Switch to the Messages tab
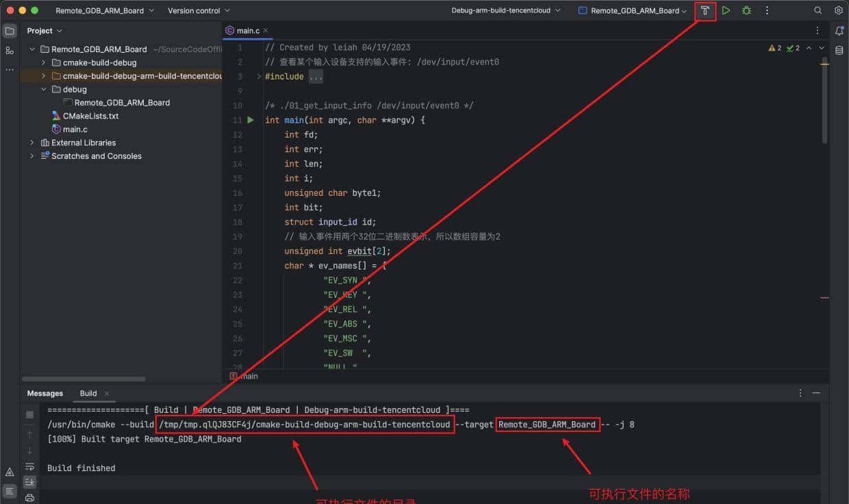Screen dimensions: 849x504 click(x=45, y=393)
